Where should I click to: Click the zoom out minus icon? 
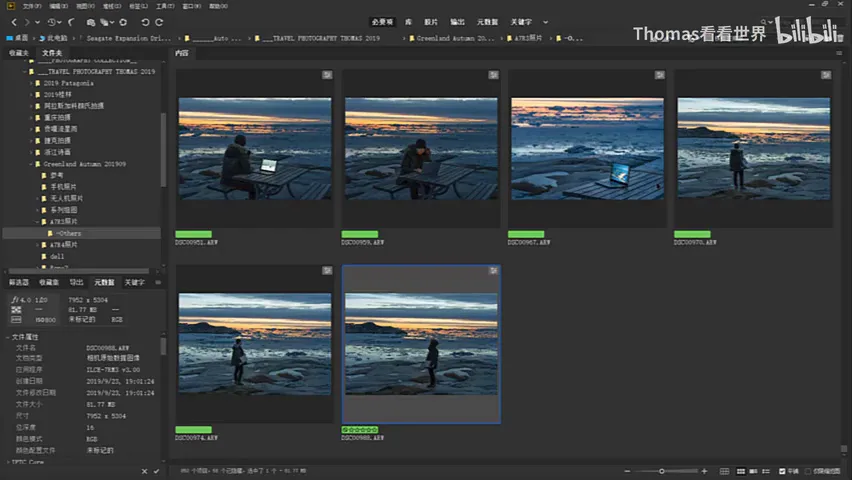click(x=628, y=471)
